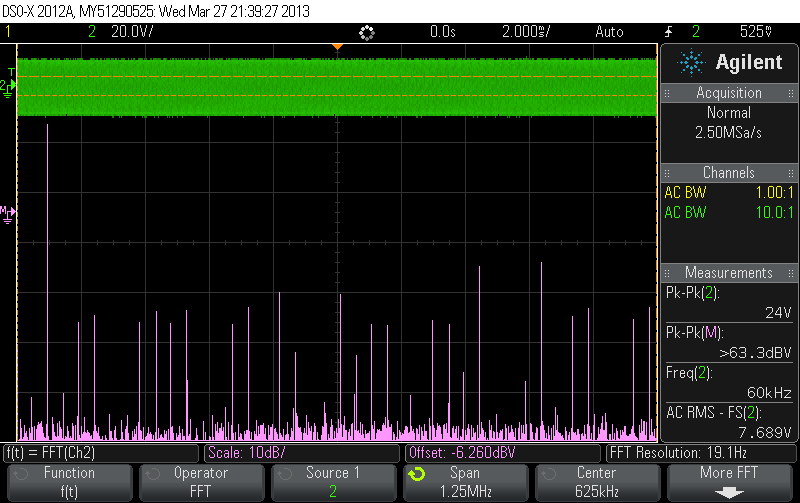The width and height of the screenshot is (800, 503).
Task: Click the Auto trigger mode label
Action: click(609, 32)
